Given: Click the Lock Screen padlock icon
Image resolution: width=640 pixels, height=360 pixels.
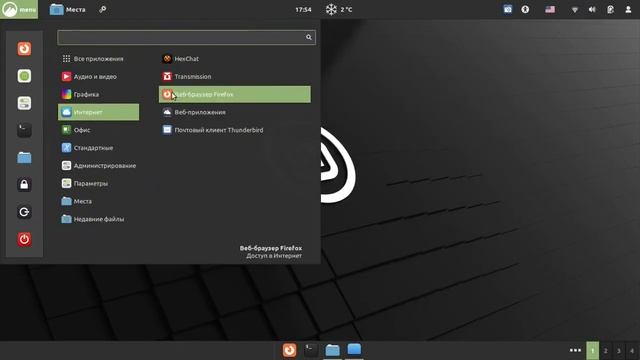Looking at the screenshot, I should tap(24, 184).
